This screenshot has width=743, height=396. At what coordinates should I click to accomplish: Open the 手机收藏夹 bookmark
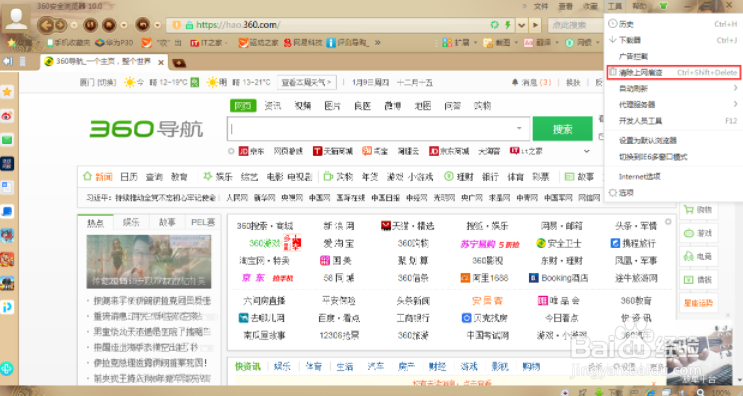[68, 43]
